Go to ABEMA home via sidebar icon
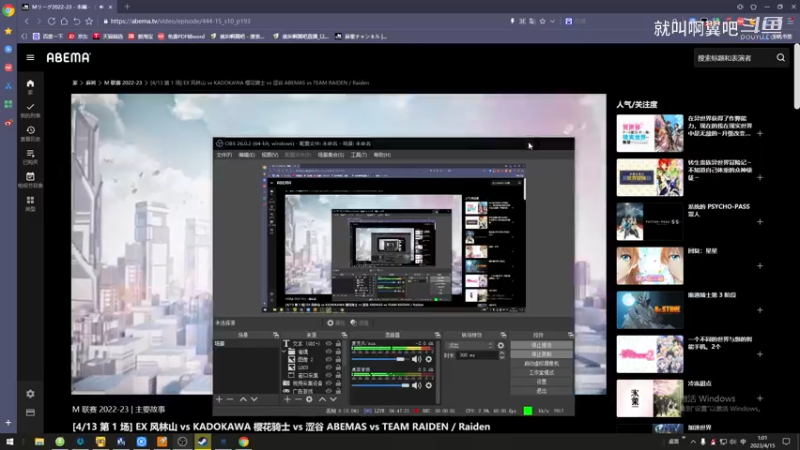 (x=30, y=84)
